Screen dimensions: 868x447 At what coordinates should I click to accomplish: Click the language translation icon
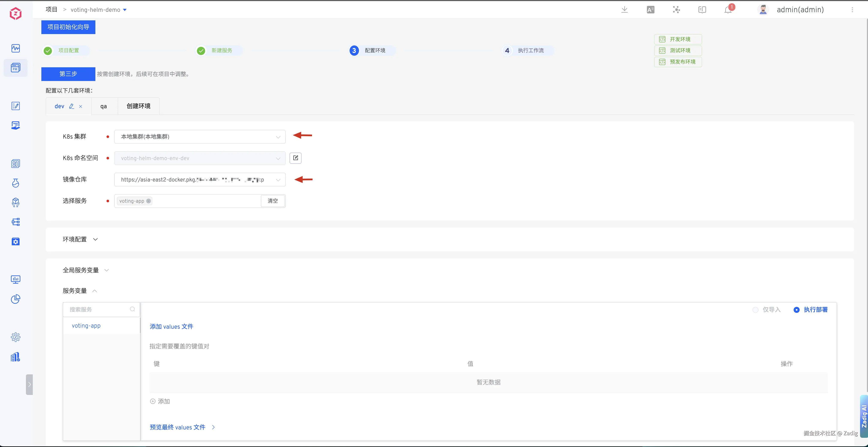click(650, 10)
